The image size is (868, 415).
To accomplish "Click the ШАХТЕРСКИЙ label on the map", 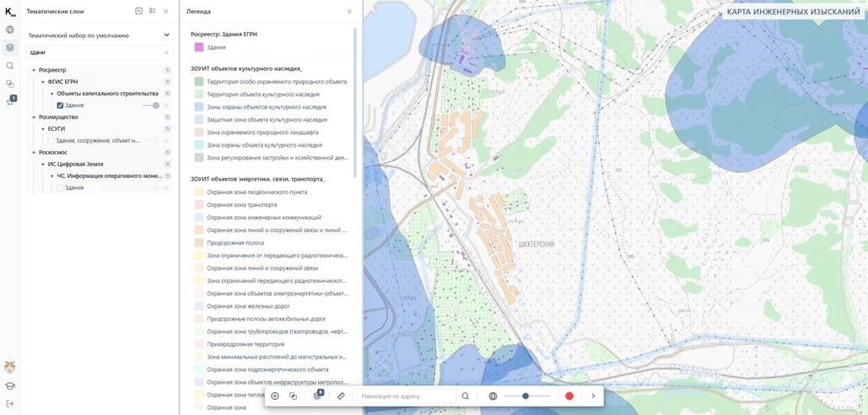I will (537, 244).
